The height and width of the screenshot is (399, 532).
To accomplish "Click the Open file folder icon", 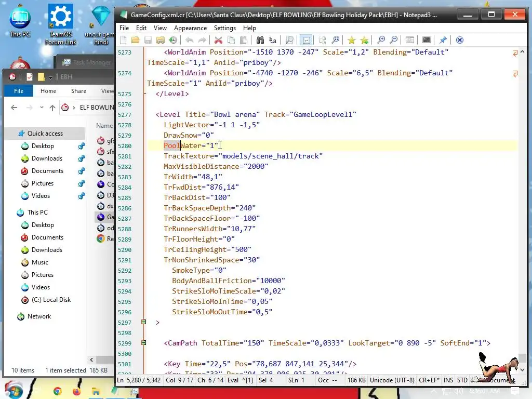I will tap(136, 40).
